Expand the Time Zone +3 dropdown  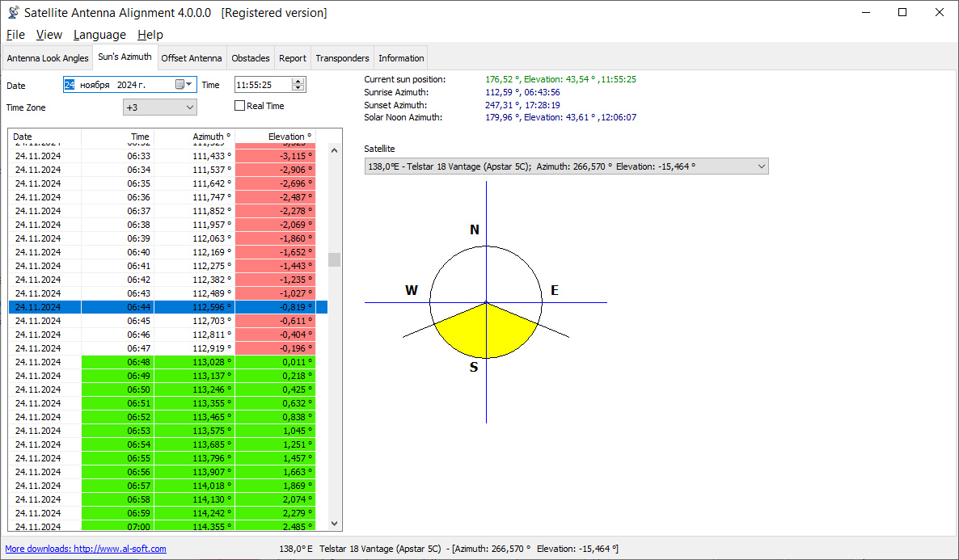tap(159, 107)
